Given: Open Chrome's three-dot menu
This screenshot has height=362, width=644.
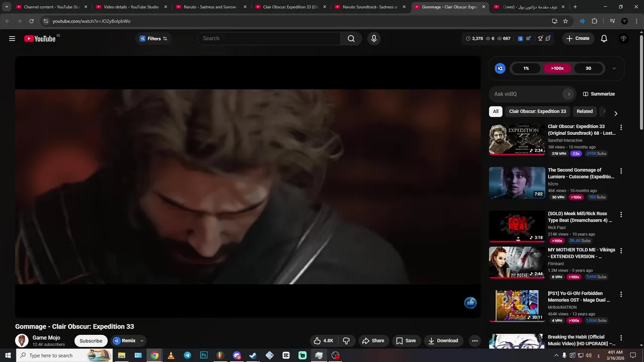Looking at the screenshot, I should point(636,21).
